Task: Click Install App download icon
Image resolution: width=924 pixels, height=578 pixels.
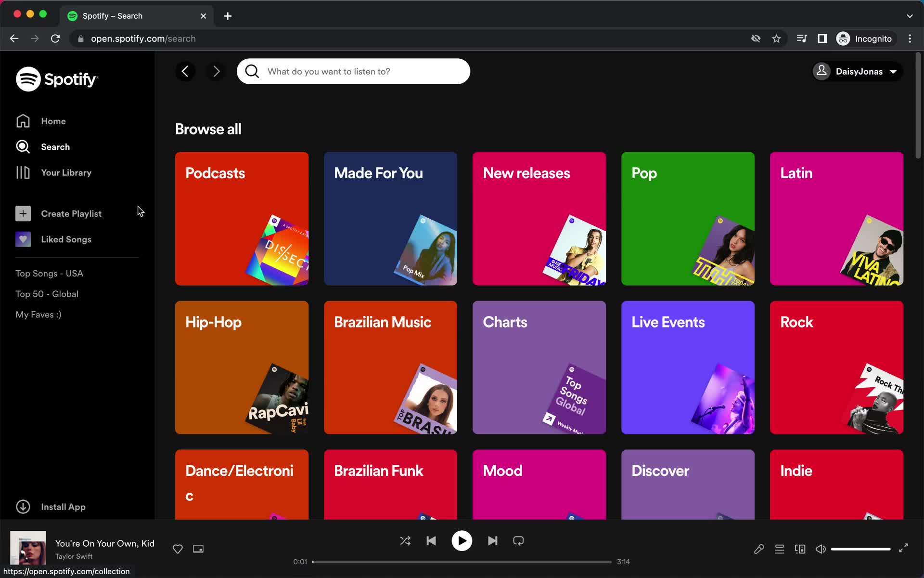Action: pos(23,507)
